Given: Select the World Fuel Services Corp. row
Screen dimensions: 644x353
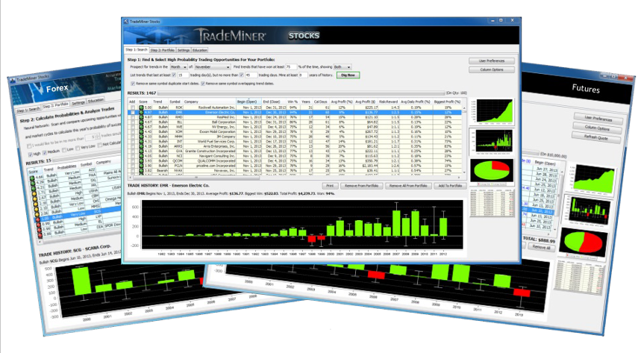Looking at the screenshot, I should point(296,141).
